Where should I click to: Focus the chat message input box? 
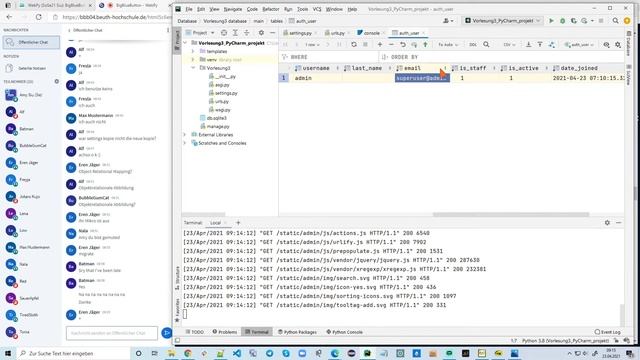111,333
